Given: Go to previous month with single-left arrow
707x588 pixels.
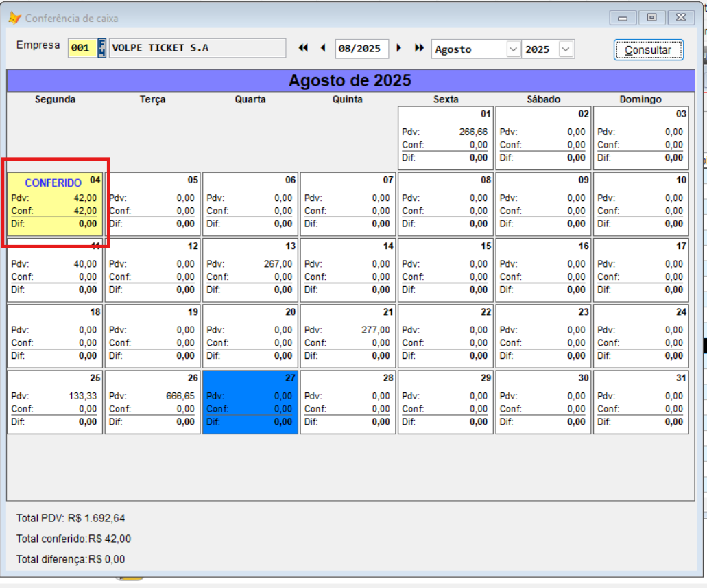Looking at the screenshot, I should [x=323, y=48].
